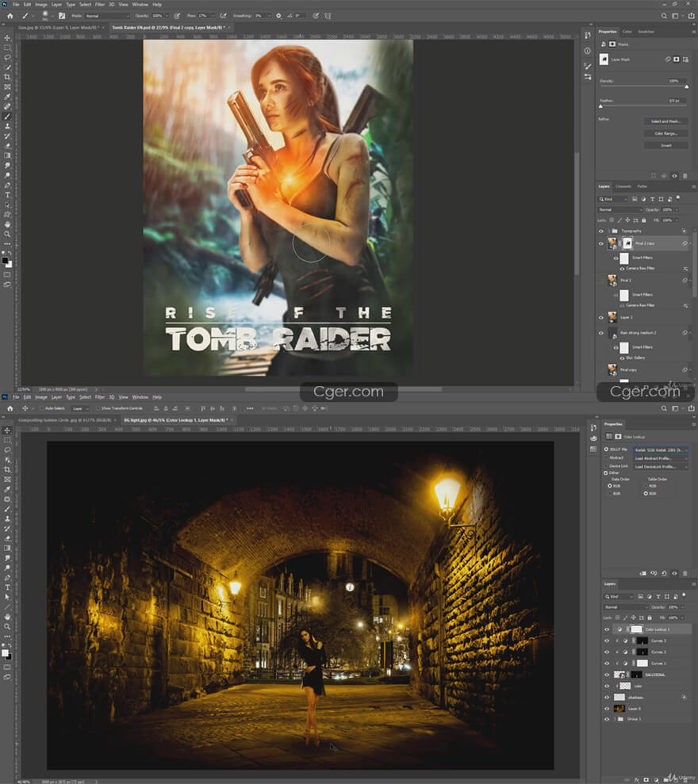Viewport: 698px width, 784px height.
Task: Hide the Final 2 copy layer
Action: (601, 243)
